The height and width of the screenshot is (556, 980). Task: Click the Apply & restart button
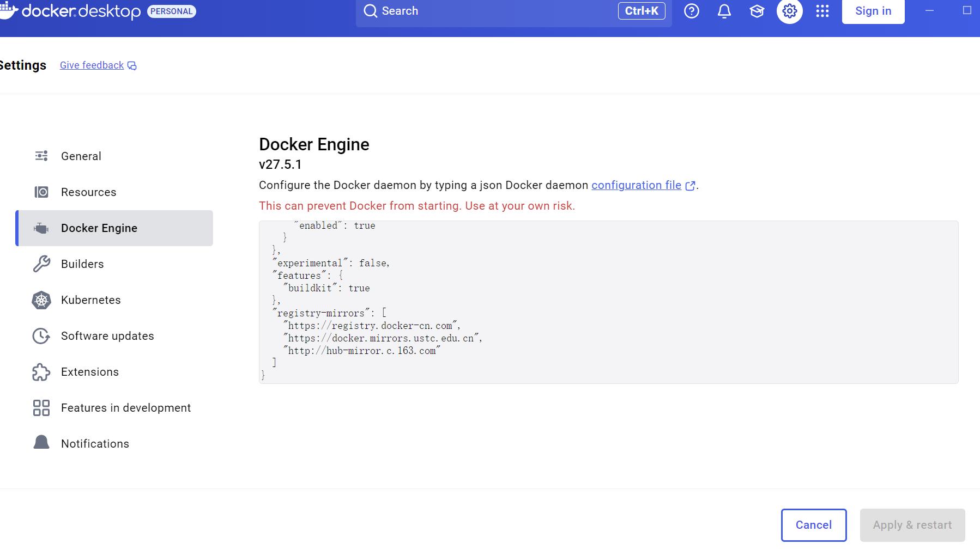(912, 525)
